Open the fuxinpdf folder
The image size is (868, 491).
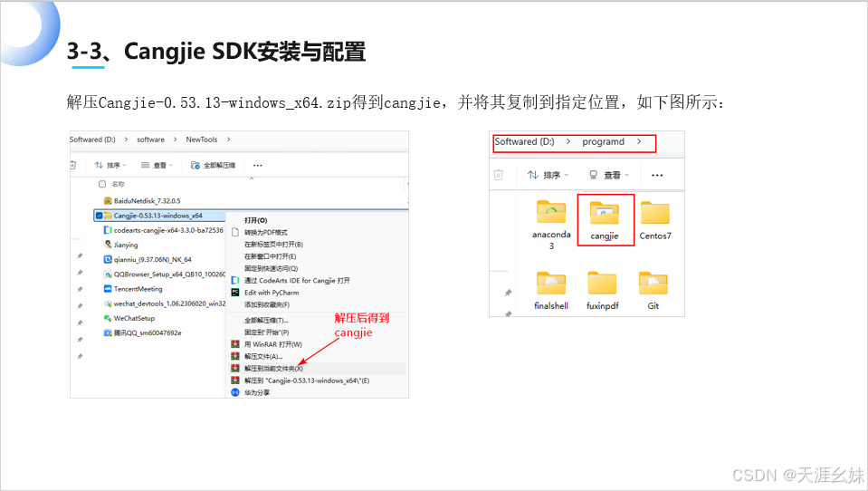(602, 291)
